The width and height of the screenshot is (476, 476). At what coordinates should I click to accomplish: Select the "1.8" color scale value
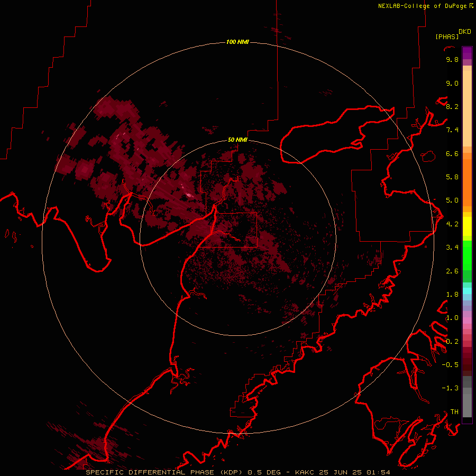452,295
